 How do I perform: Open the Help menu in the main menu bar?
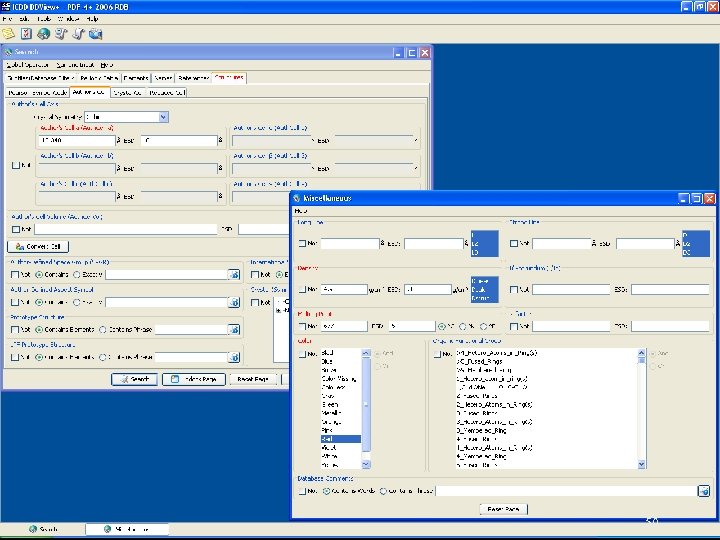92,19
